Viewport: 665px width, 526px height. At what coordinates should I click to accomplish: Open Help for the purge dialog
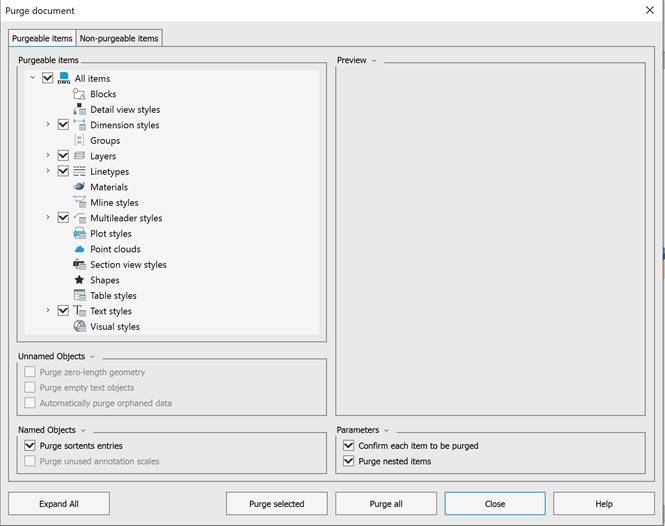tap(604, 504)
